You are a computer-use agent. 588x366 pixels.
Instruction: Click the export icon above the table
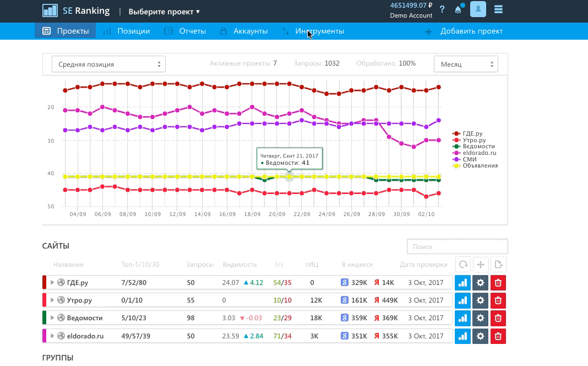coord(498,265)
